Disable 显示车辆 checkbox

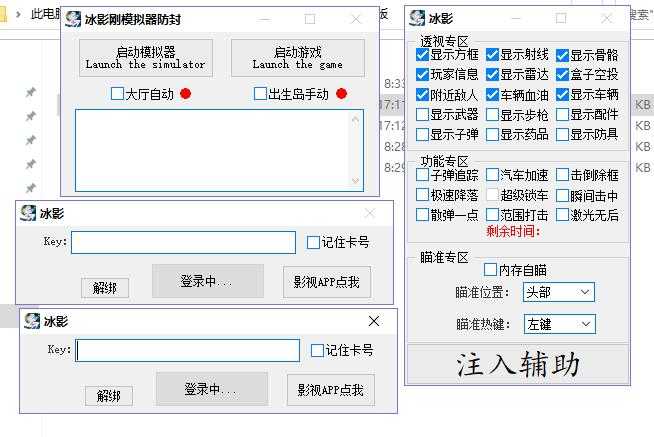[x=563, y=95]
